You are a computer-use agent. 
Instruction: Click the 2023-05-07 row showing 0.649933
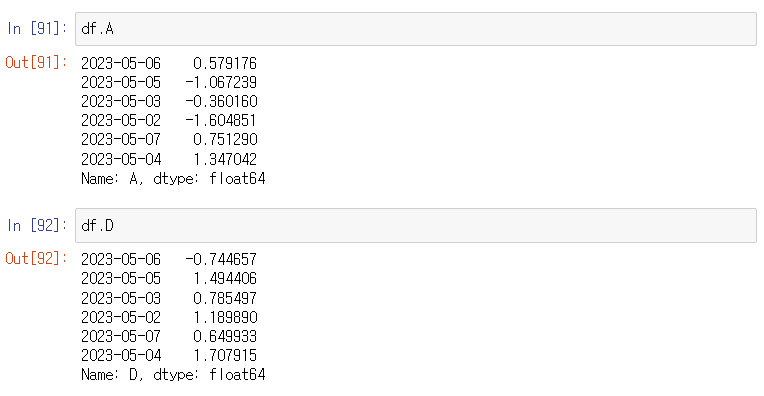(169, 336)
